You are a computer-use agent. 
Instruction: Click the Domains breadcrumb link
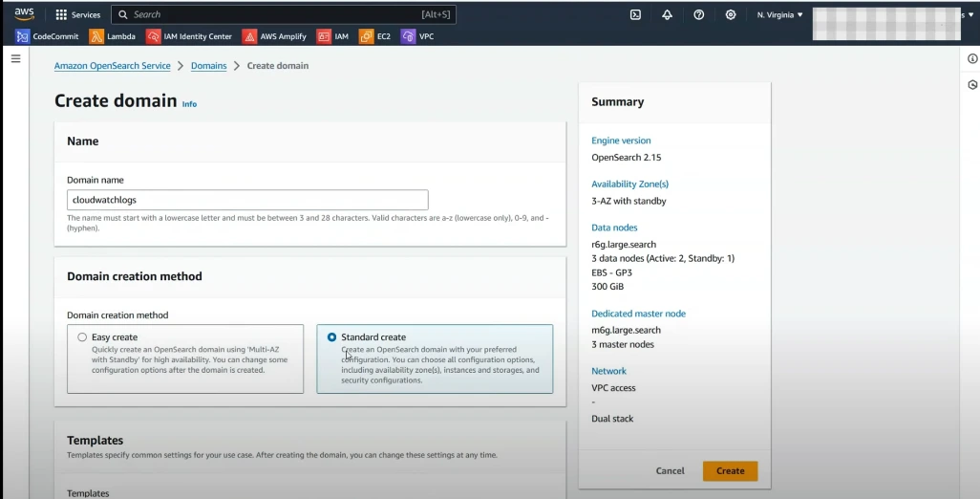[x=208, y=66]
